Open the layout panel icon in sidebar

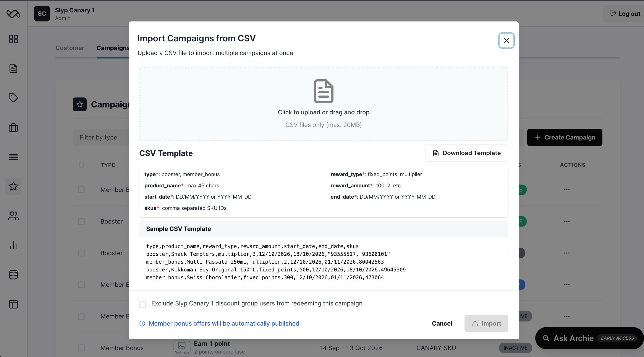click(13, 304)
